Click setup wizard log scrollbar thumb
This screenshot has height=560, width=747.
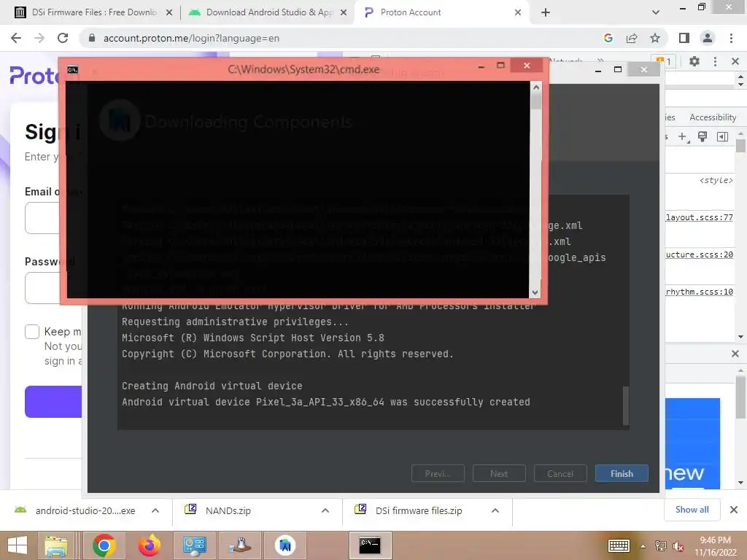pyautogui.click(x=625, y=404)
